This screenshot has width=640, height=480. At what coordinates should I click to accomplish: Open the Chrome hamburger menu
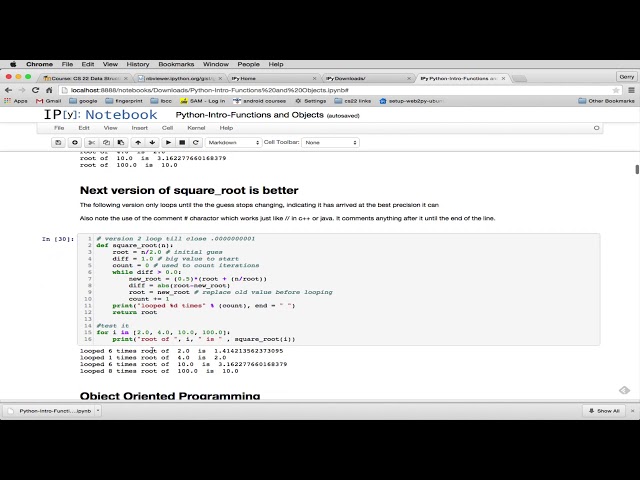point(631,90)
